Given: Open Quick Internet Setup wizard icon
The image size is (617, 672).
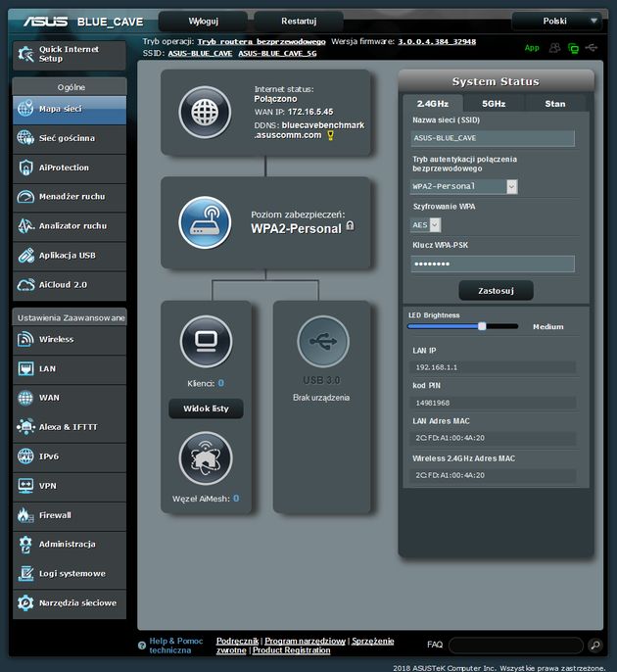Looking at the screenshot, I should [x=25, y=55].
